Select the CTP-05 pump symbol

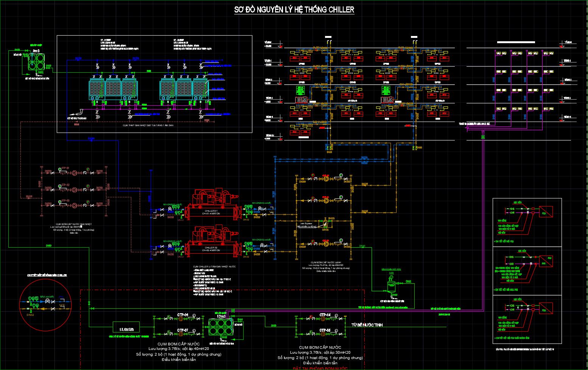(x=323, y=334)
